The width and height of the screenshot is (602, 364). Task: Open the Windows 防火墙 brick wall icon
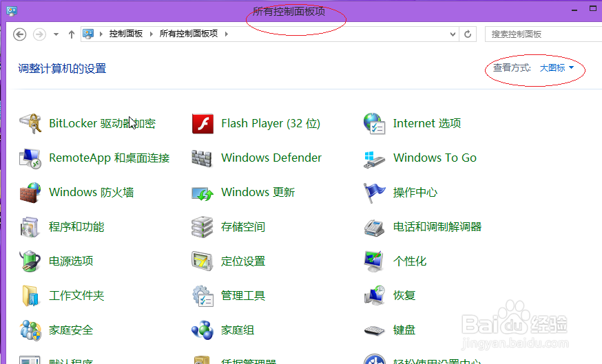coord(30,193)
